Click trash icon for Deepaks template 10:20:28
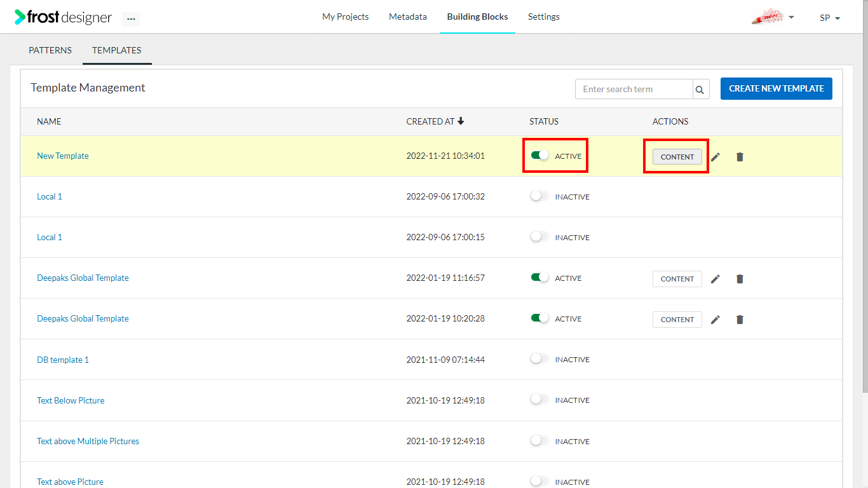Screen dimensions: 868x488 pyautogui.click(x=740, y=320)
